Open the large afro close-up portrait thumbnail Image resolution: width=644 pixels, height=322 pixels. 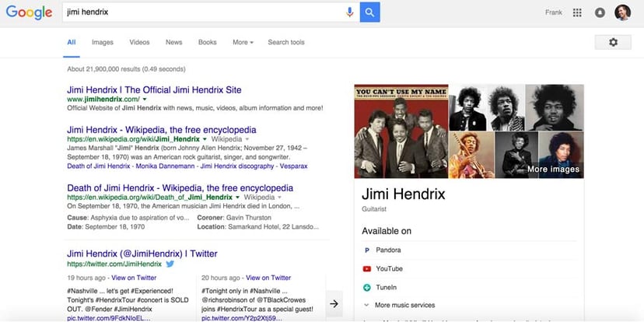coord(555,107)
